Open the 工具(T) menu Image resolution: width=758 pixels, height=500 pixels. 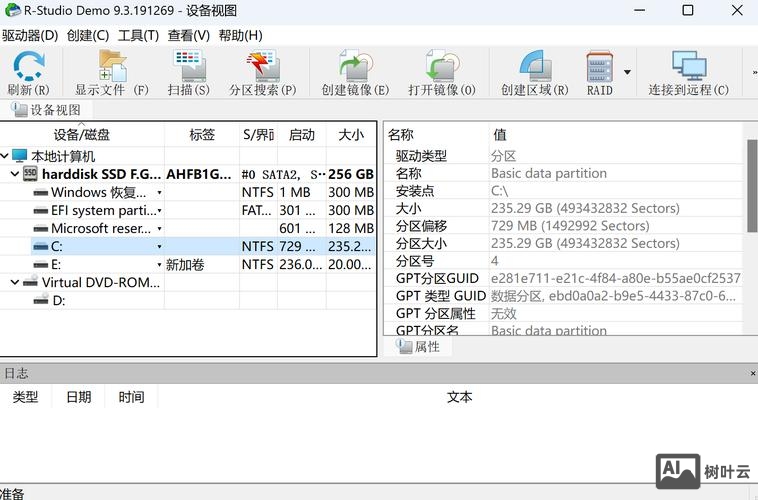138,36
